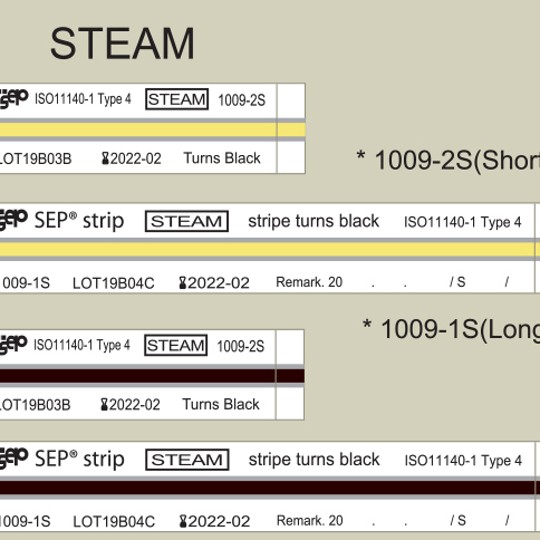
Task: Select the black stripe on the short strip
Action: click(x=152, y=376)
